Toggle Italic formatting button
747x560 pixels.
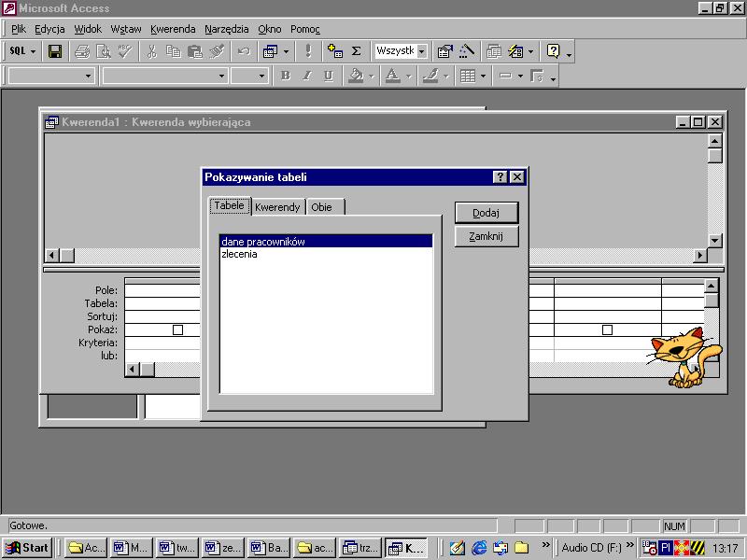pyautogui.click(x=307, y=76)
